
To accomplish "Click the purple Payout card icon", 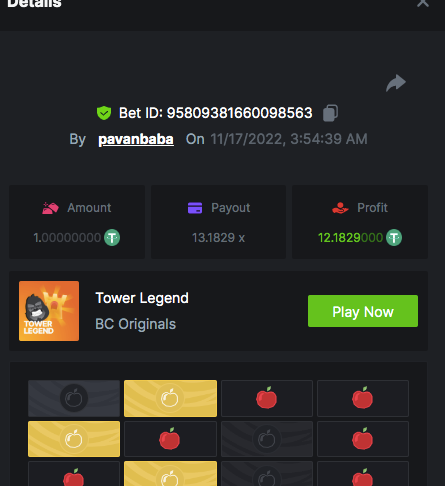I will 195,208.
